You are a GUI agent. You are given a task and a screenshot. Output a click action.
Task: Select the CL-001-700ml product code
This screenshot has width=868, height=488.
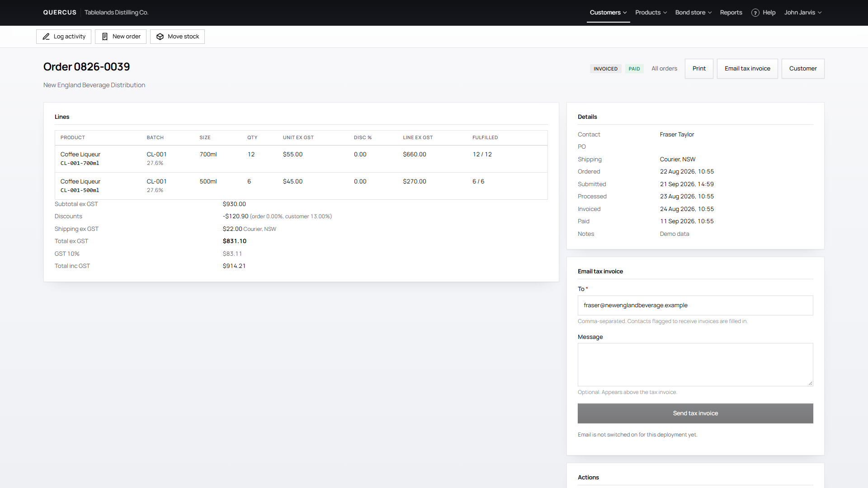point(80,164)
